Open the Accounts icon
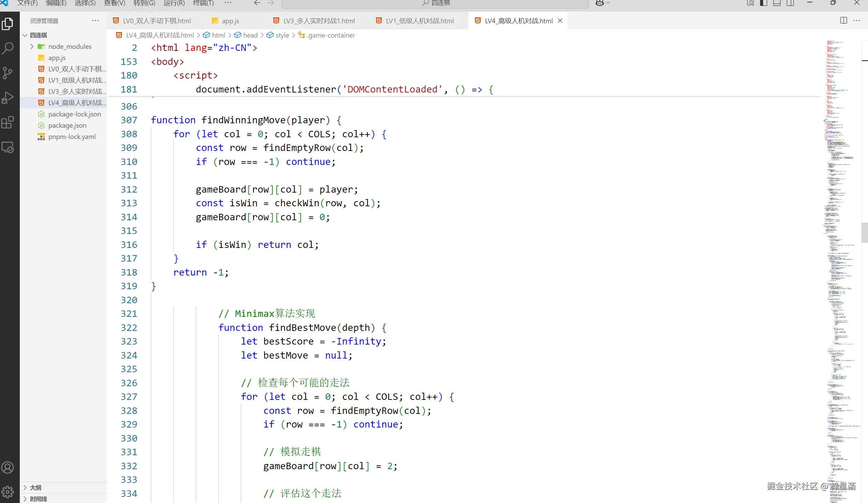 click(x=8, y=467)
